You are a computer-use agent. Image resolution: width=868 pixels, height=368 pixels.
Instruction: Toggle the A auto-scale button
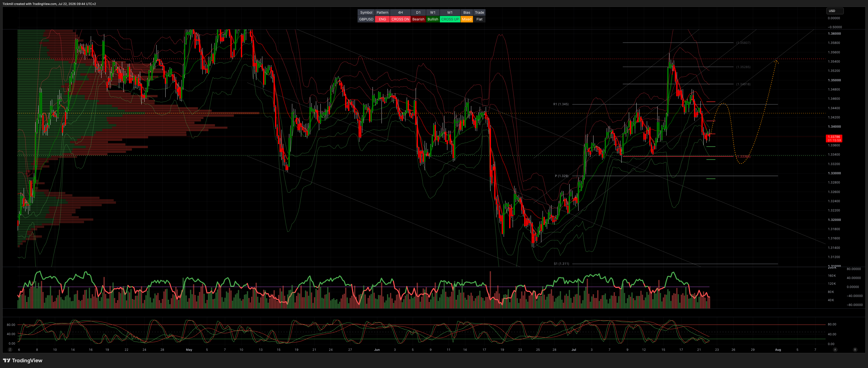tap(835, 350)
